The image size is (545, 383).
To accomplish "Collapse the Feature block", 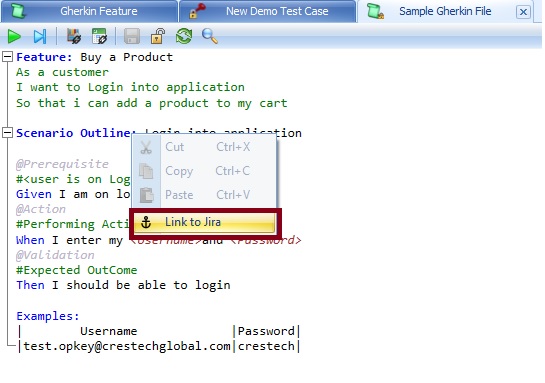I will point(7,57).
